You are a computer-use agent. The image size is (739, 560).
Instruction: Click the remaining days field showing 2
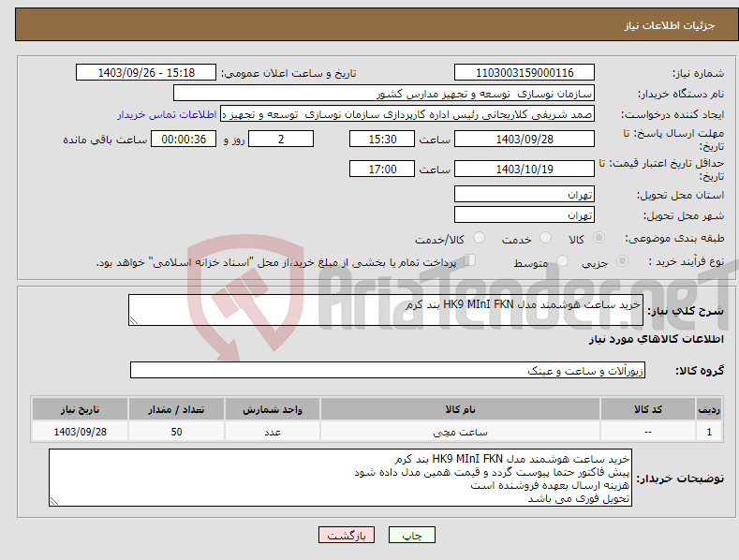(x=281, y=139)
